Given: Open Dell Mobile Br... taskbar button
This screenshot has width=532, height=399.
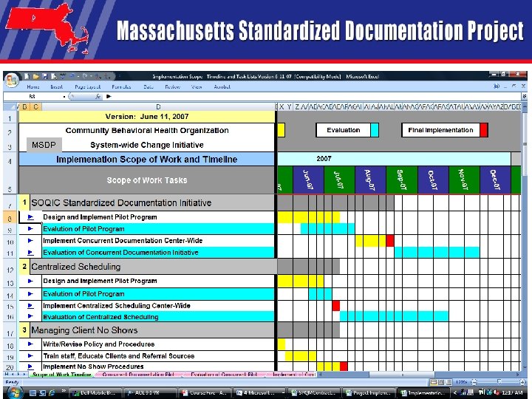Looking at the screenshot, I should [95, 393].
